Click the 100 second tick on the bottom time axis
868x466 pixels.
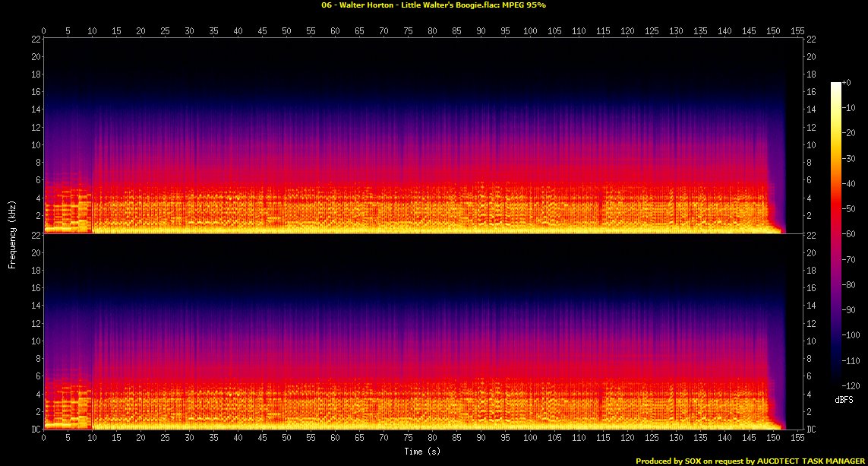pos(529,438)
